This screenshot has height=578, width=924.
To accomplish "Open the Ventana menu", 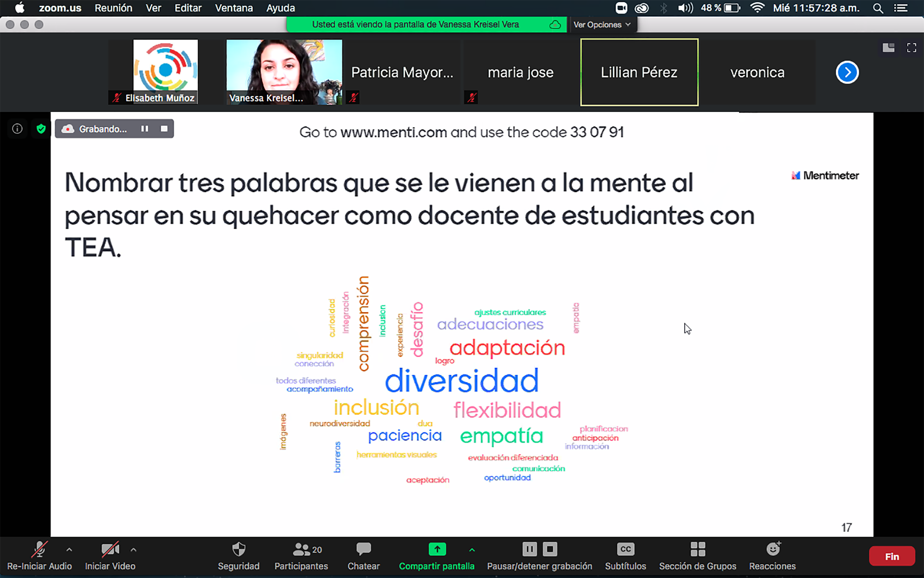I will (x=234, y=8).
